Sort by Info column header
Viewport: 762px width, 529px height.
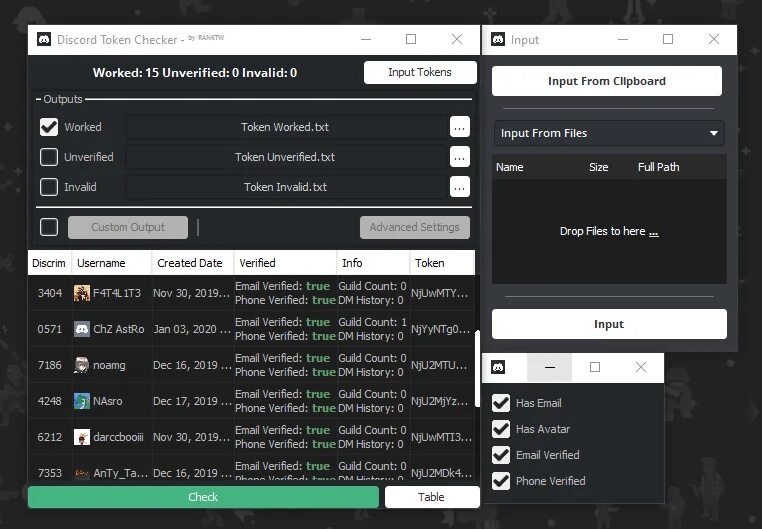point(373,263)
